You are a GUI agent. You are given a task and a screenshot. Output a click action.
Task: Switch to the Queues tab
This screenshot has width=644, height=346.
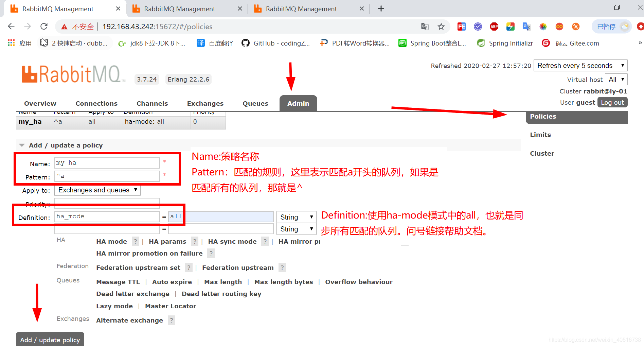pyautogui.click(x=255, y=103)
